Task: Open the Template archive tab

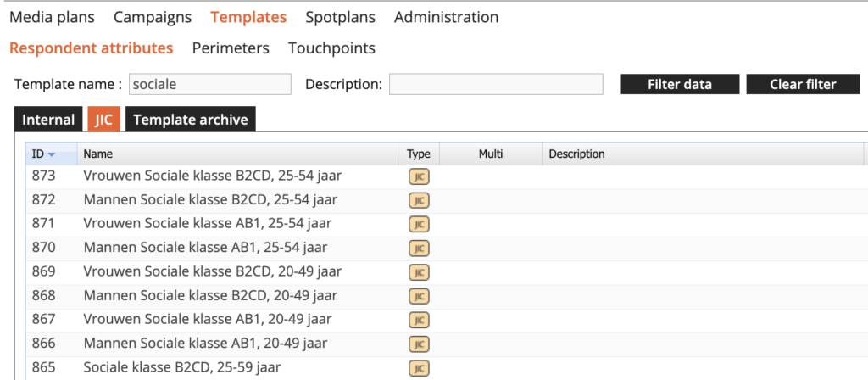Action: [191, 120]
